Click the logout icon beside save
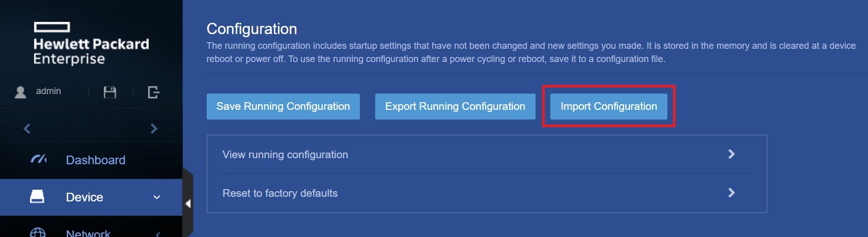This screenshot has width=868, height=237. point(153,92)
